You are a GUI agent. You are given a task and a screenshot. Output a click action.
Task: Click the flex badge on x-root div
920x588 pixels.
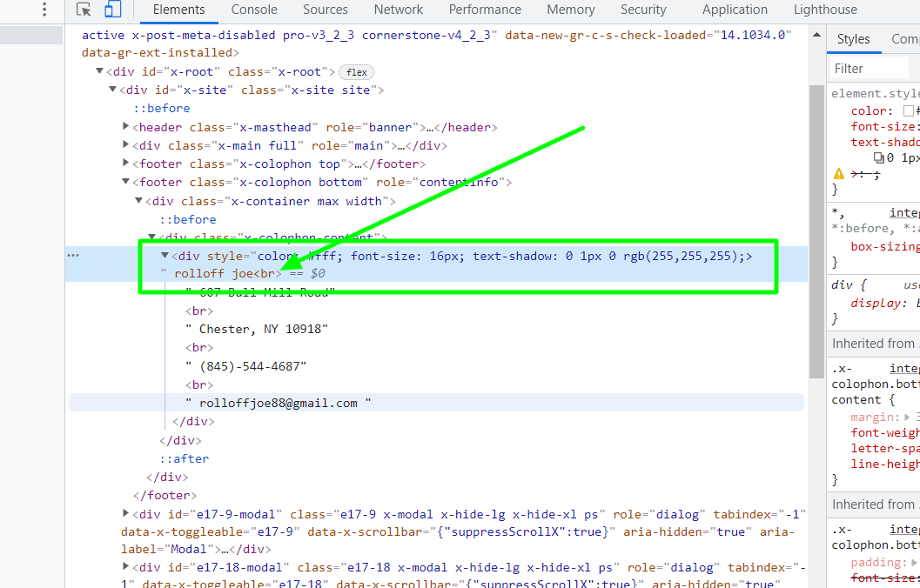coord(357,72)
